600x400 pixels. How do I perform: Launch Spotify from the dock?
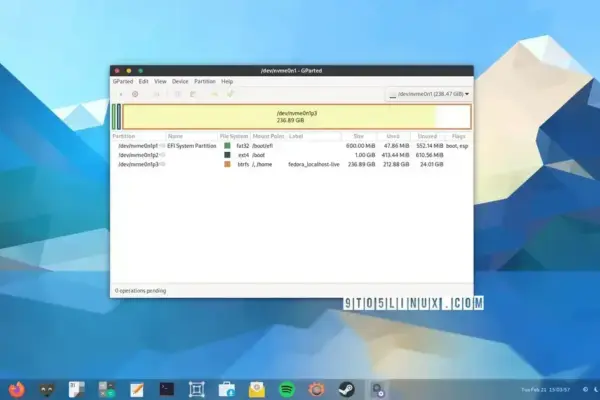coord(287,390)
